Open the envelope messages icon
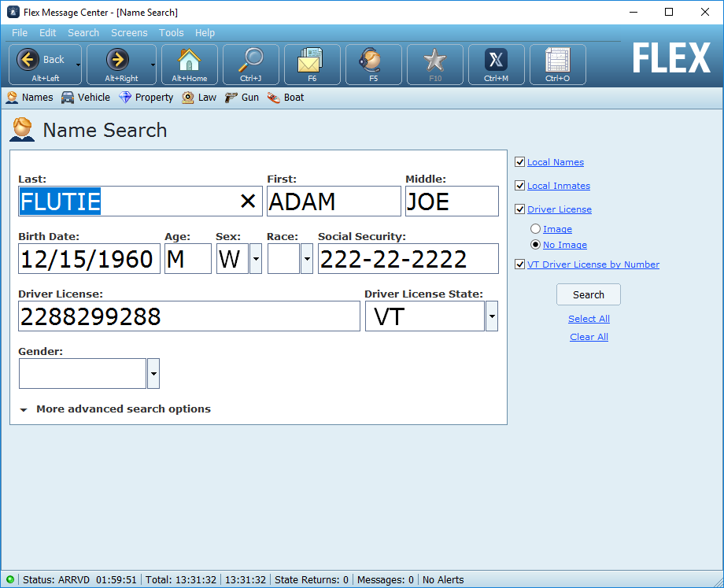 312,60
